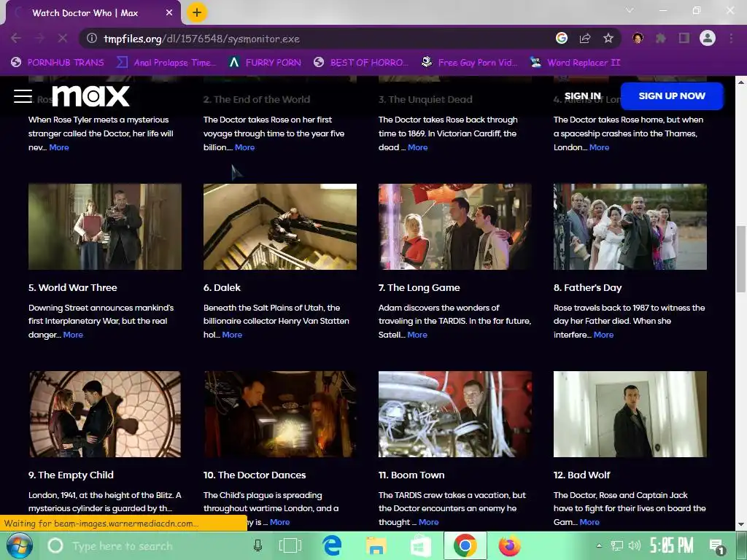Open Father's Day episode thumbnail

[630, 227]
